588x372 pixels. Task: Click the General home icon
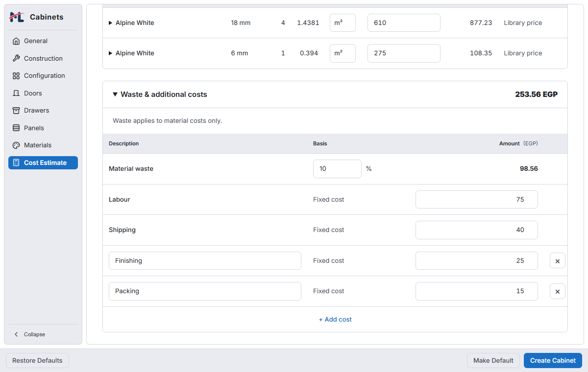click(16, 41)
